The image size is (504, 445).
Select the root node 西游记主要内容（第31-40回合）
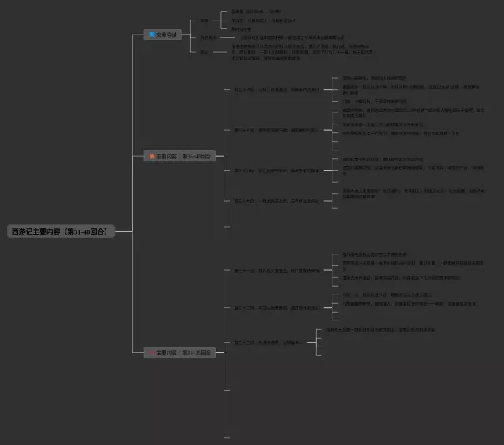coord(61,232)
